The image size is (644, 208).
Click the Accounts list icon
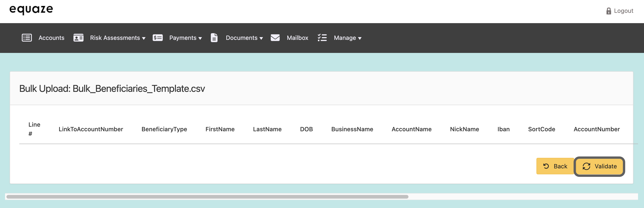coord(27,38)
